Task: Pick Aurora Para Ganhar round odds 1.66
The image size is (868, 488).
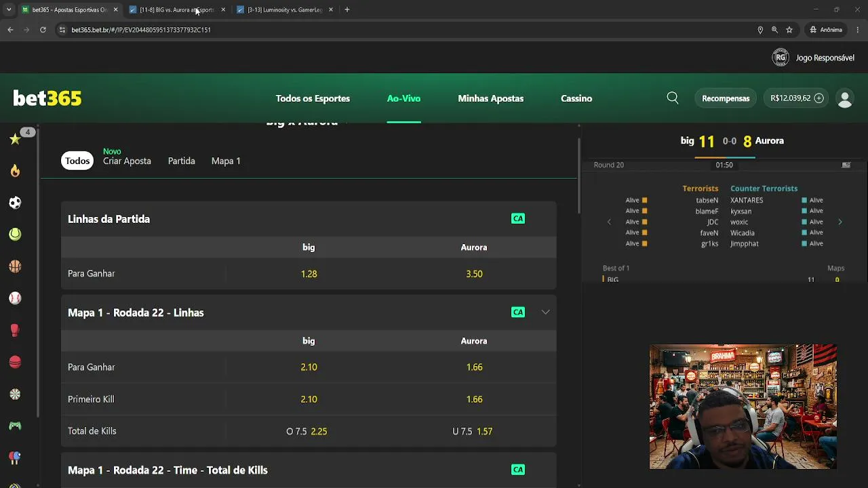Action: coord(474,367)
